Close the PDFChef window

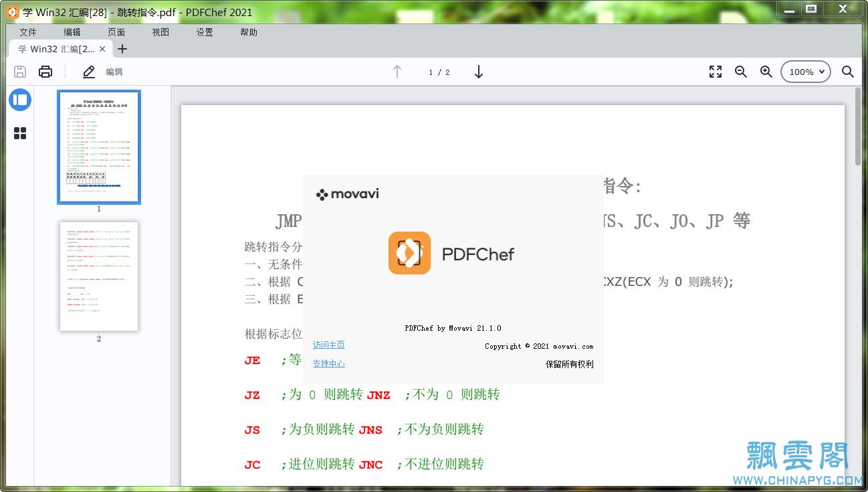[843, 9]
